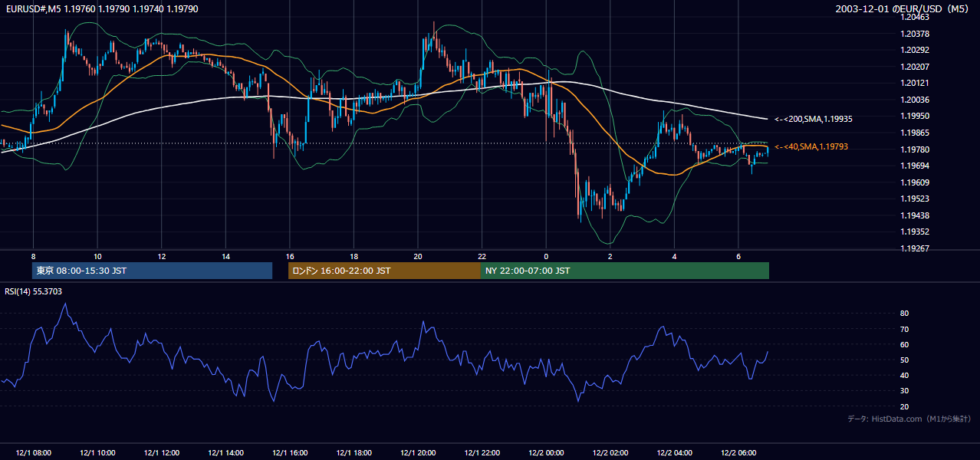The height and width of the screenshot is (460, 980).
Task: Click the 200 SMA label 1.19935
Action: [814, 120]
